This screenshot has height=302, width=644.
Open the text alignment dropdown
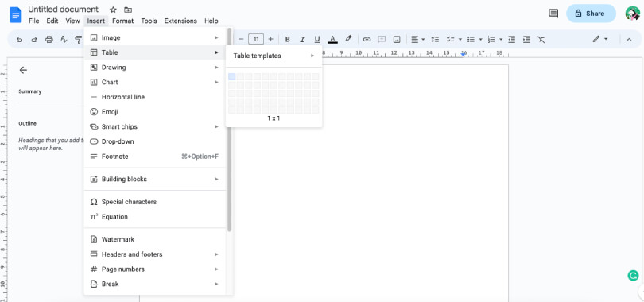[x=418, y=40]
